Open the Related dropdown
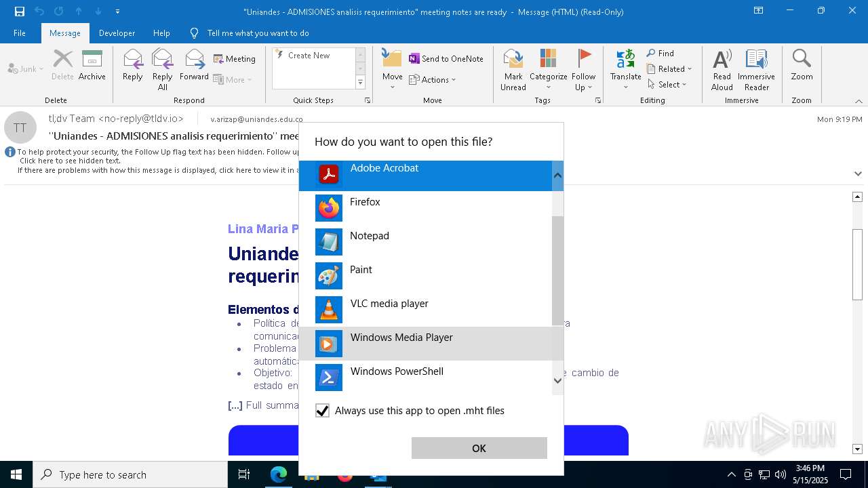This screenshot has height=488, width=868. coord(669,68)
